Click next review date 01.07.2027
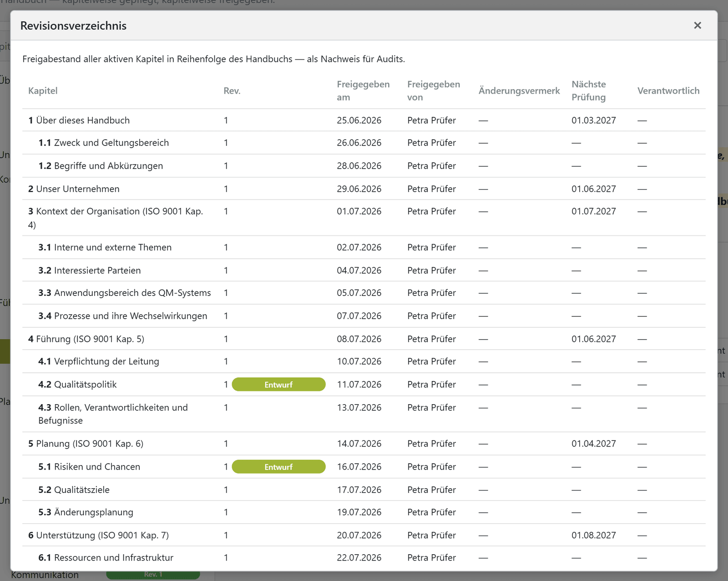Image resolution: width=728 pixels, height=581 pixels. (594, 211)
